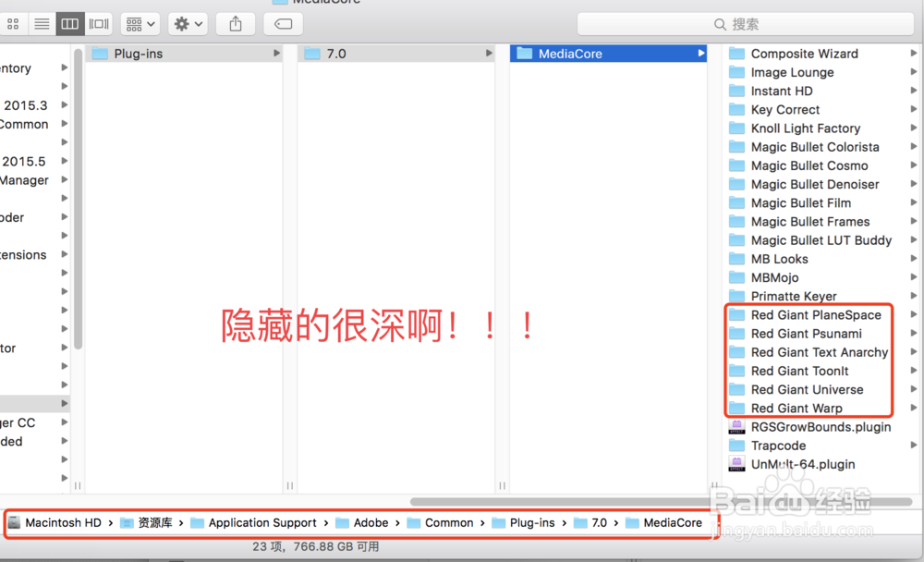Viewport: 924px width, 562px height.
Task: Click the Composite Wizard folder icon
Action: tap(736, 54)
